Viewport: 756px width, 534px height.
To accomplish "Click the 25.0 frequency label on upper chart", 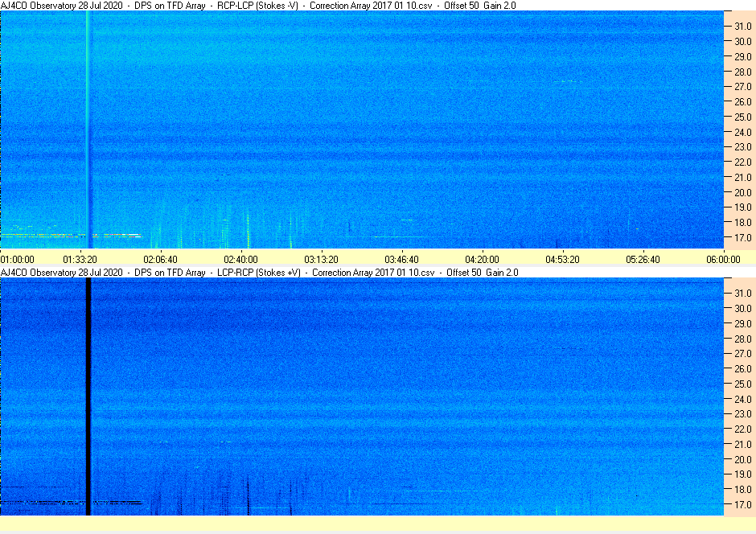I will (743, 117).
